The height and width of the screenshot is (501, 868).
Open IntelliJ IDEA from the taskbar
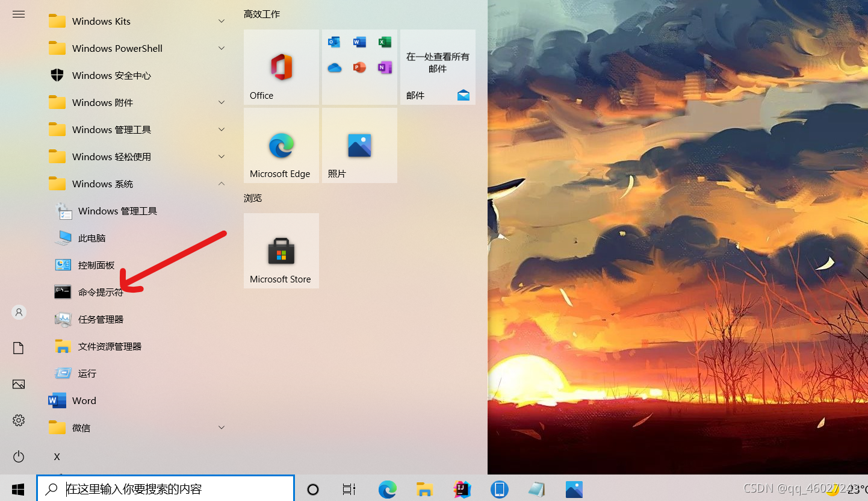(x=462, y=489)
